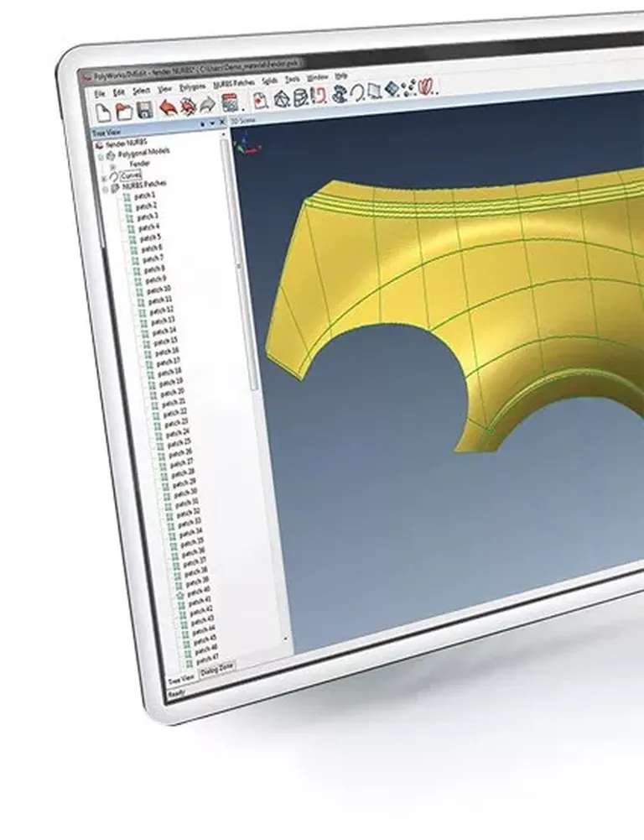Select the curve tool toolbar icon
The image size is (644, 840).
[356, 93]
